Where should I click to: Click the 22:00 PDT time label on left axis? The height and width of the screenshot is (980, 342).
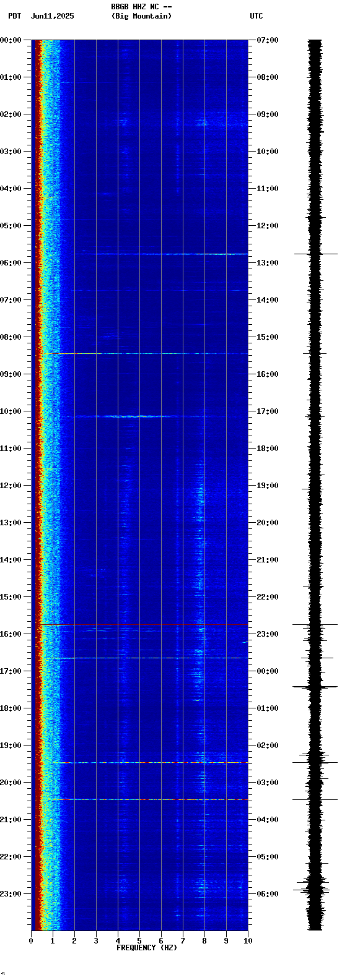[11, 857]
